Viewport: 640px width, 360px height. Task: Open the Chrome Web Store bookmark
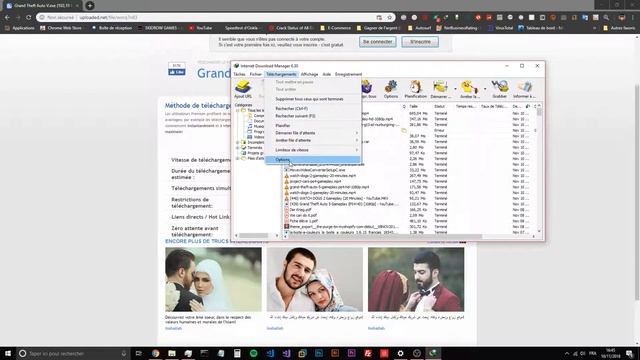tap(61, 28)
